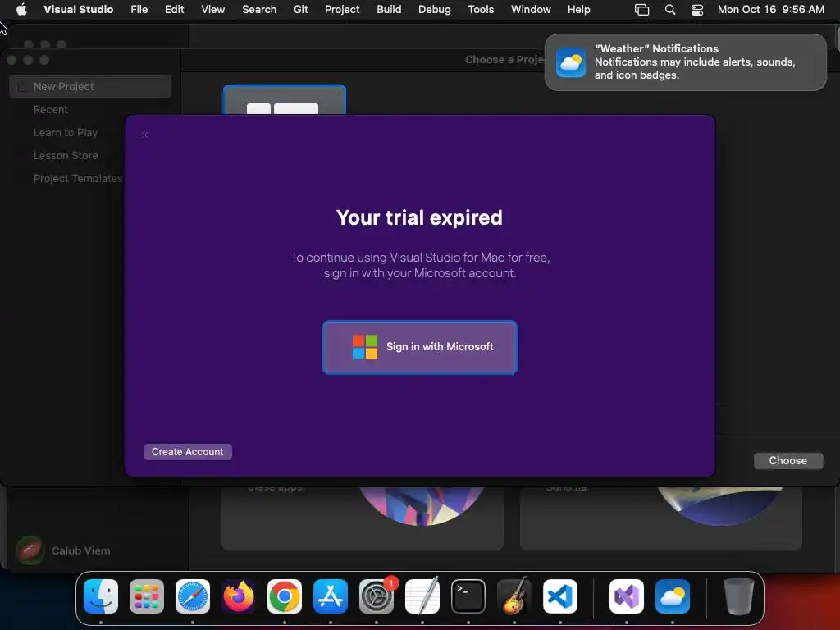Open Terminal from the Dock
Image resolution: width=840 pixels, height=630 pixels.
pyautogui.click(x=468, y=596)
